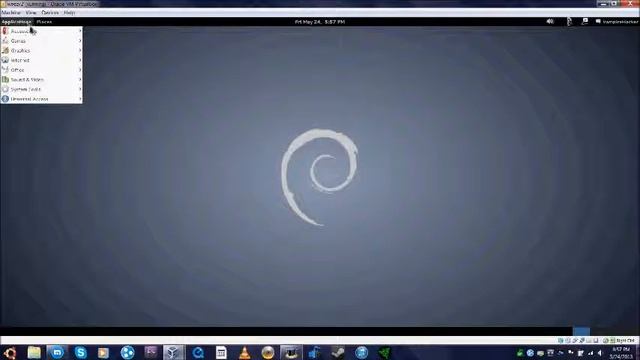640x360 pixels.
Task: Open the user menu in the GNOME panel
Action: click(x=617, y=22)
